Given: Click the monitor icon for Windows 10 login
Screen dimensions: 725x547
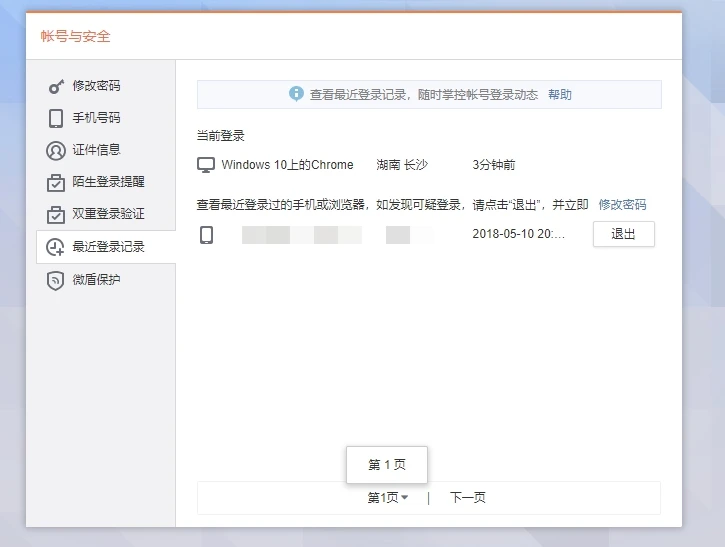Looking at the screenshot, I should (206, 165).
